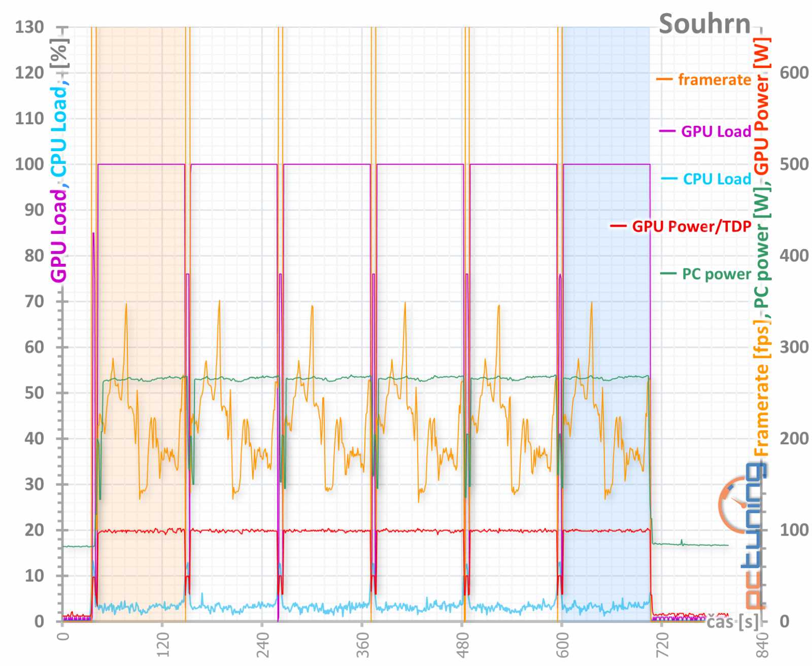Image resolution: width=812 pixels, height=666 pixels.
Task: Click the '20' tick on left axis
Action: pyautogui.click(x=35, y=531)
